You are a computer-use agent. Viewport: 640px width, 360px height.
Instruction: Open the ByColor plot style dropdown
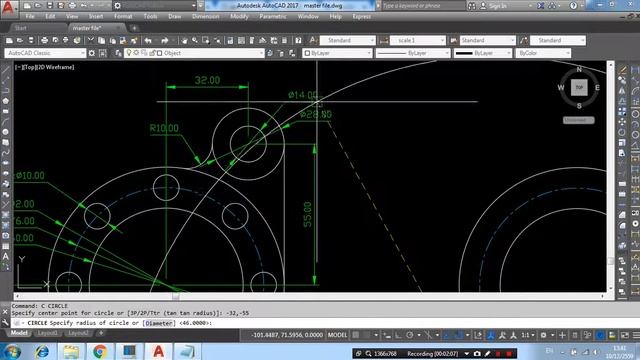(543, 53)
